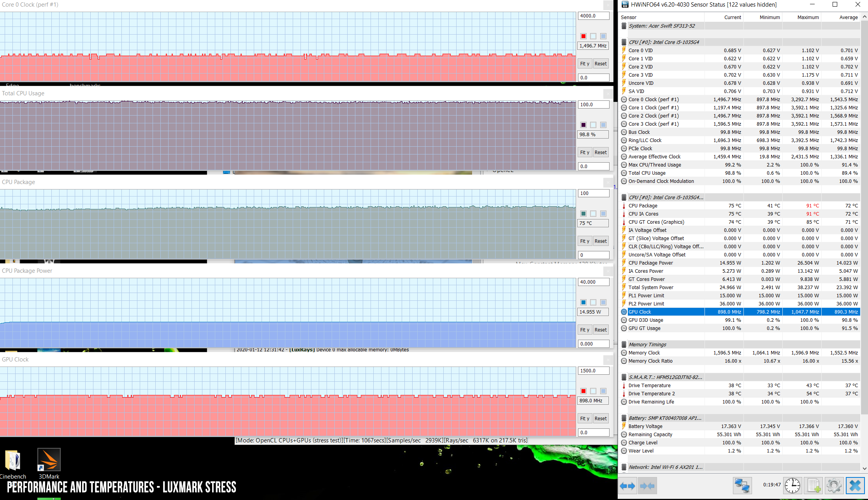Click the Memory Timings group chip icon
The image size is (868, 500).
[624, 345]
